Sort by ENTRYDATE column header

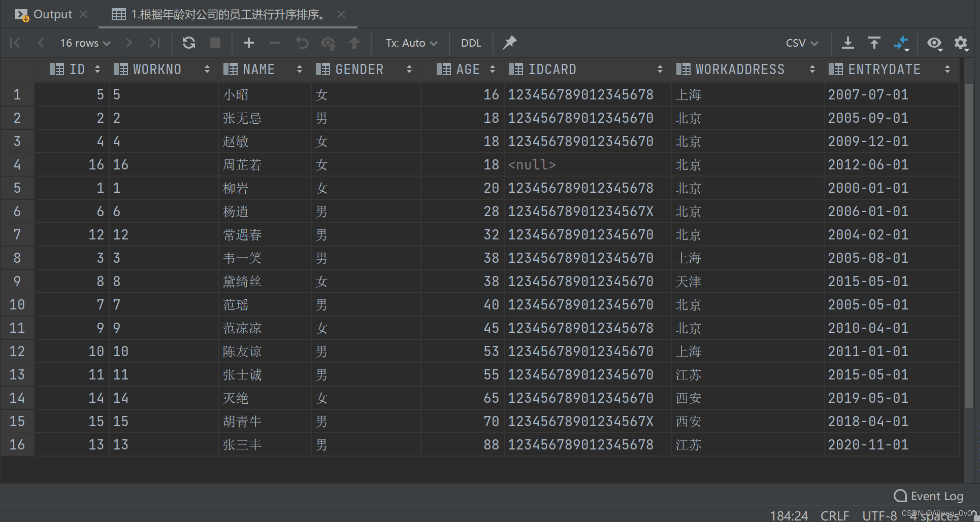coord(891,69)
